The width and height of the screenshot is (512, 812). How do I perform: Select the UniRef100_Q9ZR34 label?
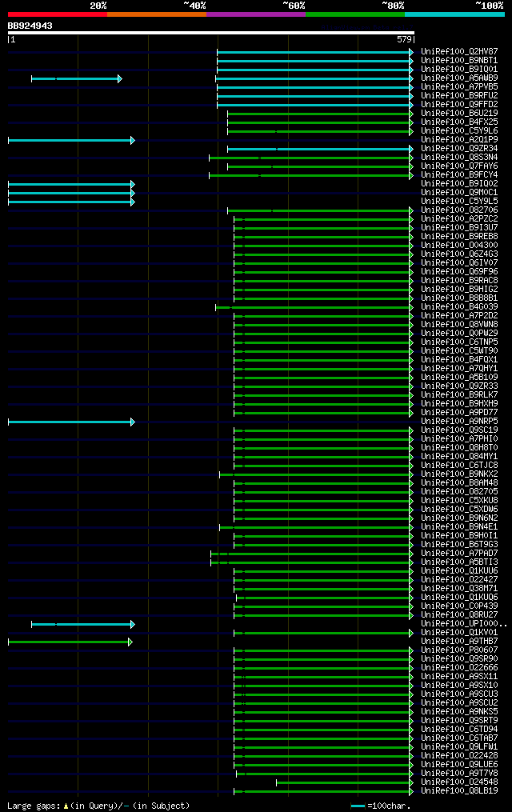click(x=459, y=149)
